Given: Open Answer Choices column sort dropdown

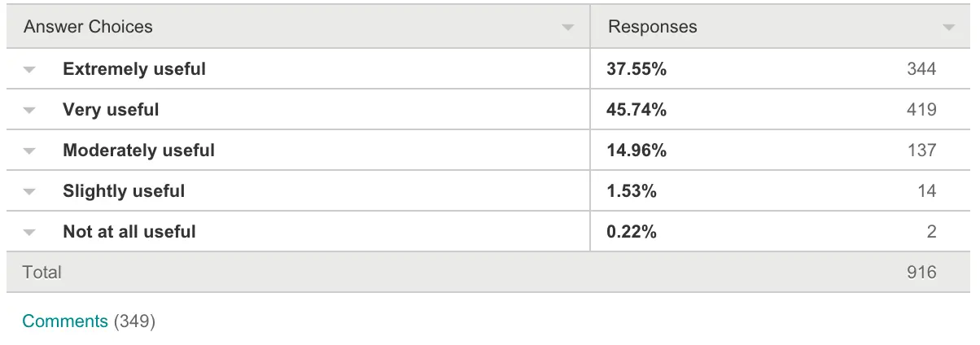Looking at the screenshot, I should click(x=567, y=28).
